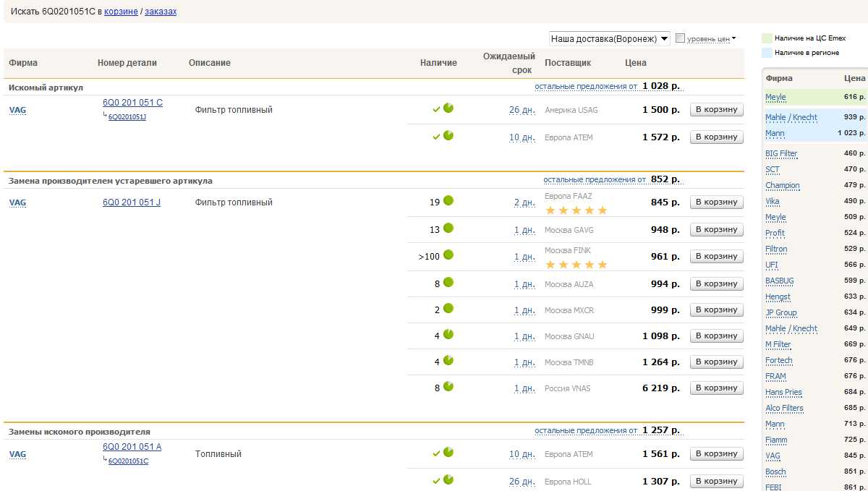Open UFI brand in sidebar
This screenshot has height=491, width=868.
(x=772, y=265)
